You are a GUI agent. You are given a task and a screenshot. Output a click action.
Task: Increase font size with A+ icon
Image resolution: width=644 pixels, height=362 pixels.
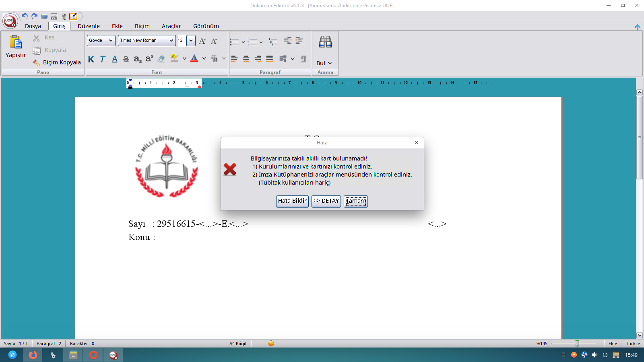tap(202, 41)
